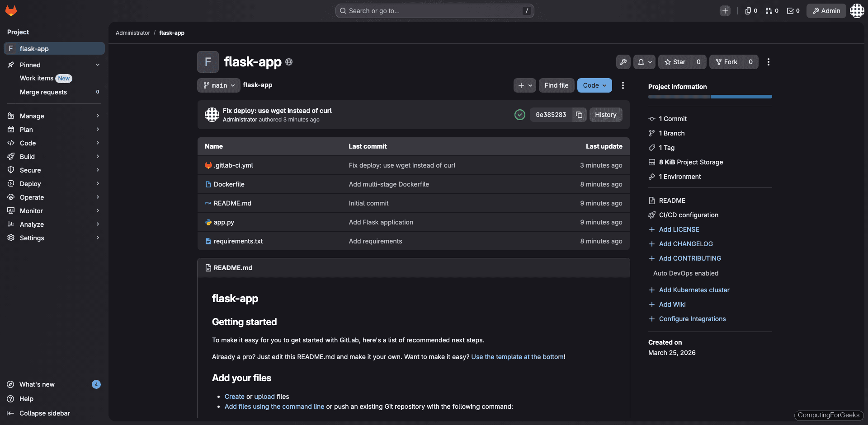Open the to-do list icon

(790, 11)
